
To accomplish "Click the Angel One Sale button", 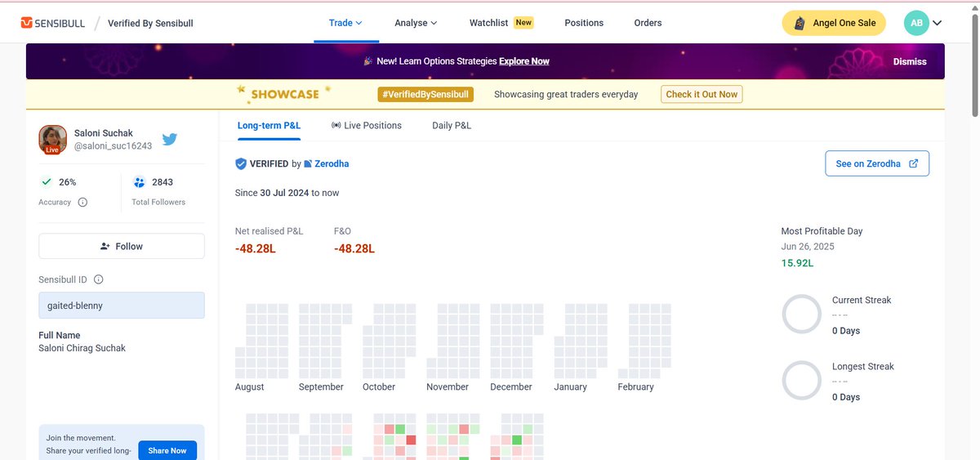I will tap(835, 23).
